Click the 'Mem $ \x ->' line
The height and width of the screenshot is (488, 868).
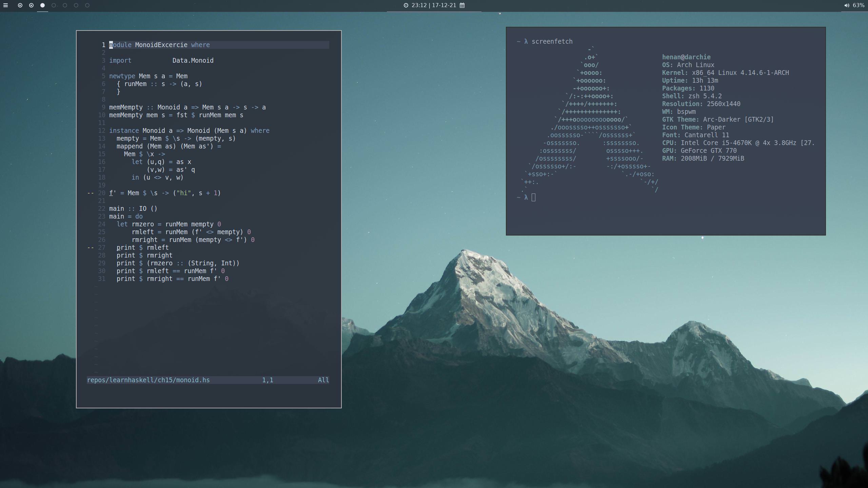tap(144, 154)
